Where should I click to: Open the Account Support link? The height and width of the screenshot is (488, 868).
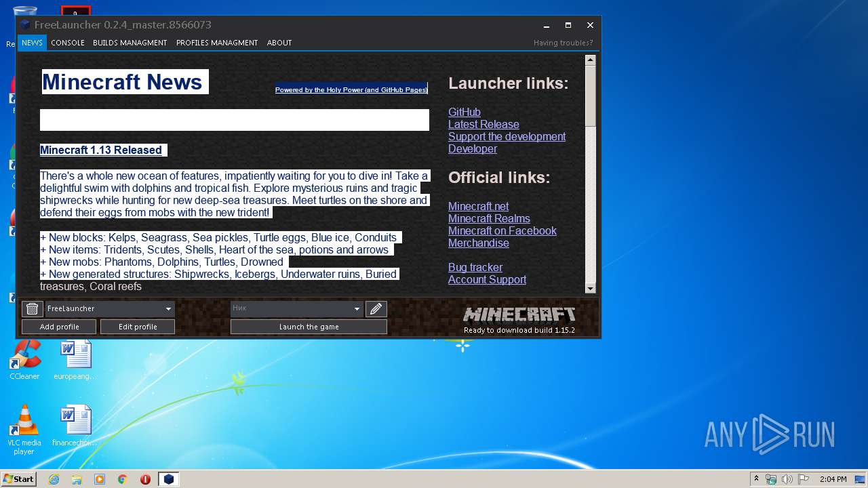[487, 280]
